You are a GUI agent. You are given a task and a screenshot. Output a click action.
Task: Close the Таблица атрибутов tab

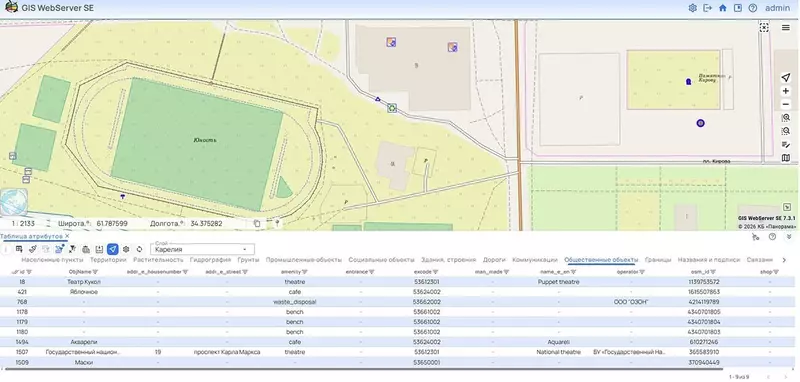[x=67, y=237]
